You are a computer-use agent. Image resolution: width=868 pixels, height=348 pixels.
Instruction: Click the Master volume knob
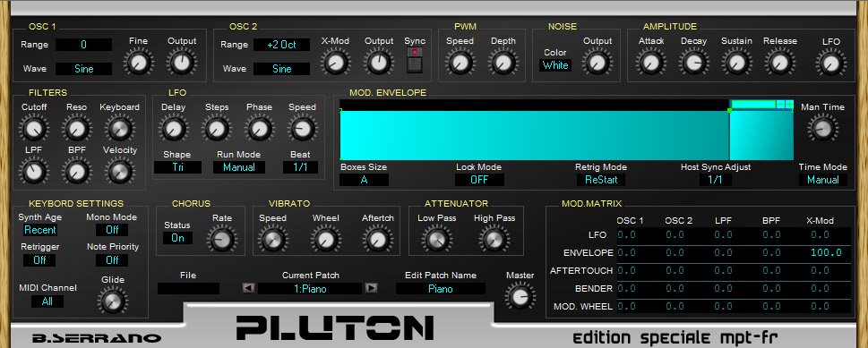520,296
